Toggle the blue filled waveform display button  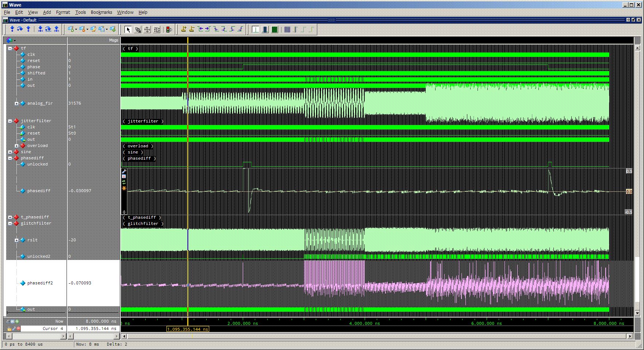coord(265,30)
